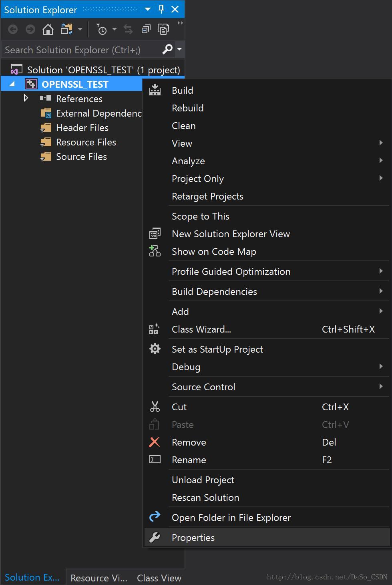Image resolution: width=392 pixels, height=585 pixels.
Task: Go to Home view in Solution Explorer
Action: [48, 29]
